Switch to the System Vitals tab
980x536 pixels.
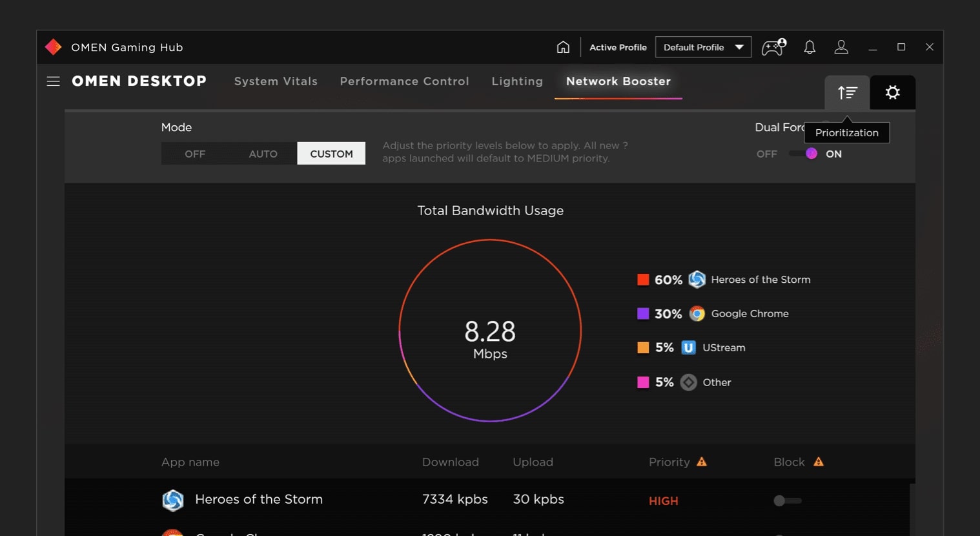pyautogui.click(x=276, y=81)
